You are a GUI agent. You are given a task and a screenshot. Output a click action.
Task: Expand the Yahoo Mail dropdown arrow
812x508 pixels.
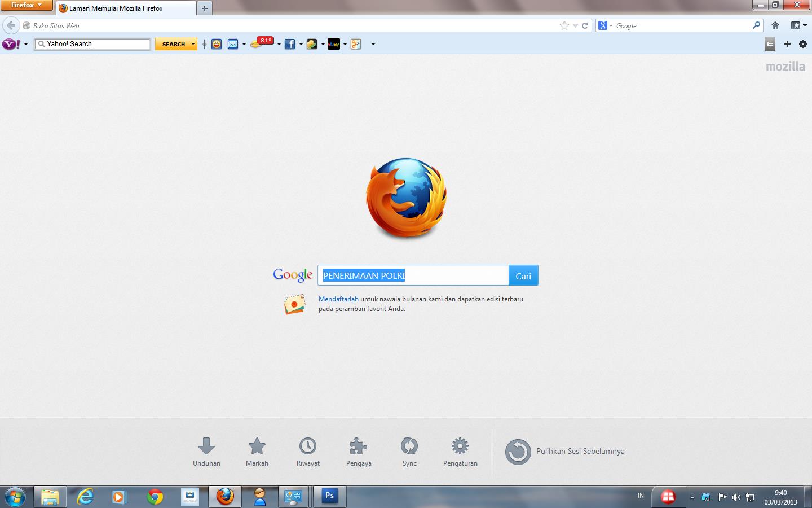pyautogui.click(x=244, y=44)
